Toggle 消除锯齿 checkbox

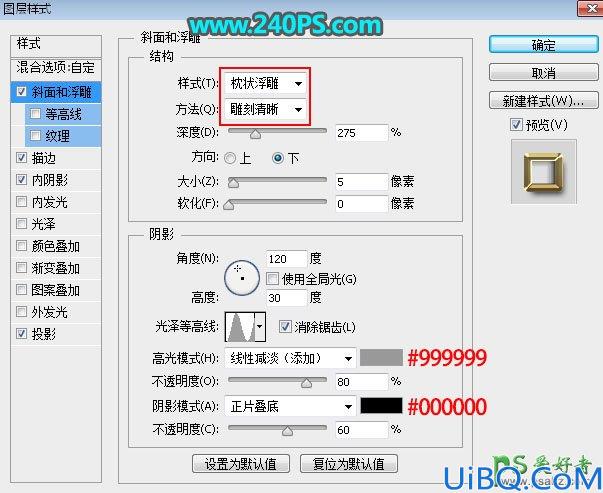[285, 326]
